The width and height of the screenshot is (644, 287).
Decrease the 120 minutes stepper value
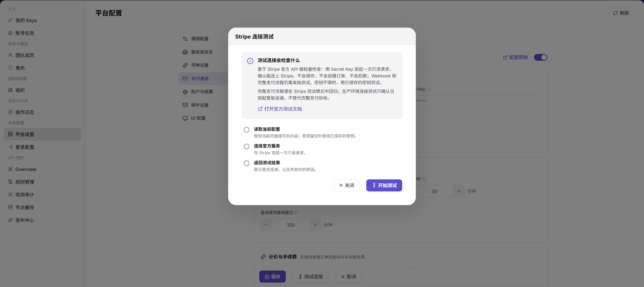pos(266,225)
